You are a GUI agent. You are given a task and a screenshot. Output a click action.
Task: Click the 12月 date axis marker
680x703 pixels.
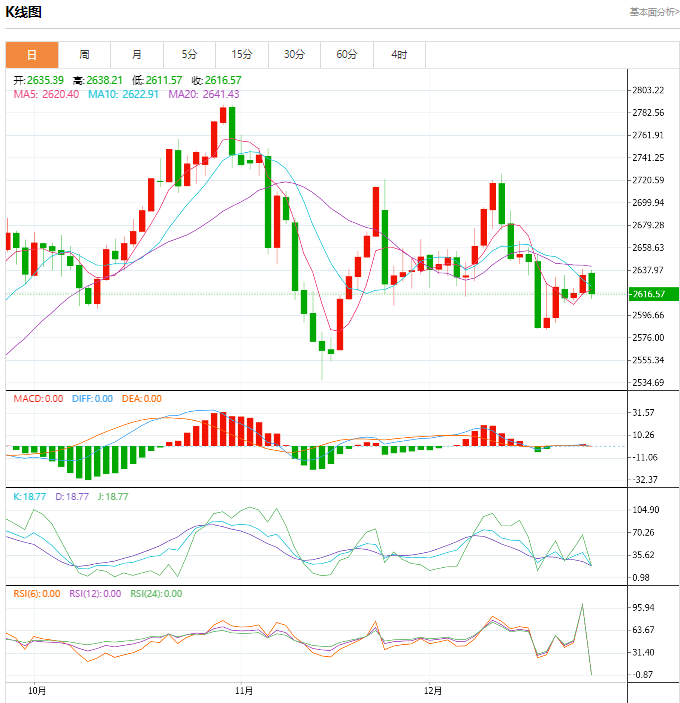[x=433, y=690]
